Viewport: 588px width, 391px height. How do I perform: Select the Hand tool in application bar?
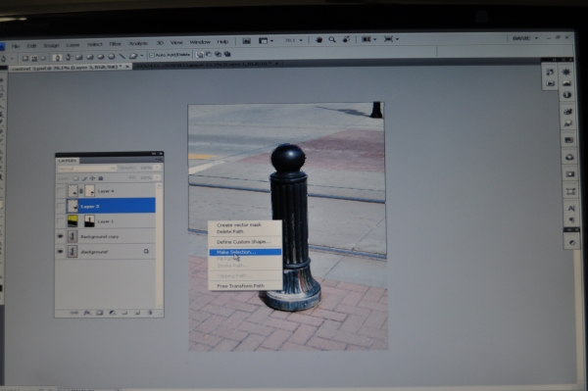coord(319,40)
